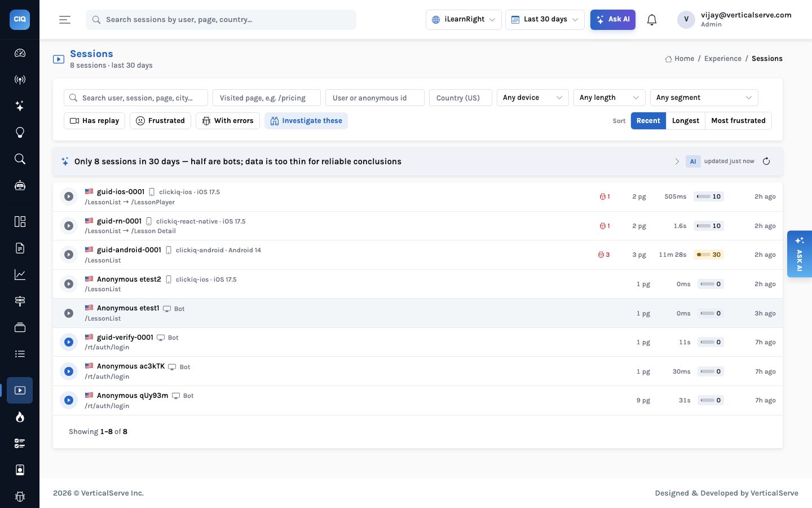The width and height of the screenshot is (812, 508).
Task: Play the guid-ios-0001 session replay
Action: click(69, 196)
